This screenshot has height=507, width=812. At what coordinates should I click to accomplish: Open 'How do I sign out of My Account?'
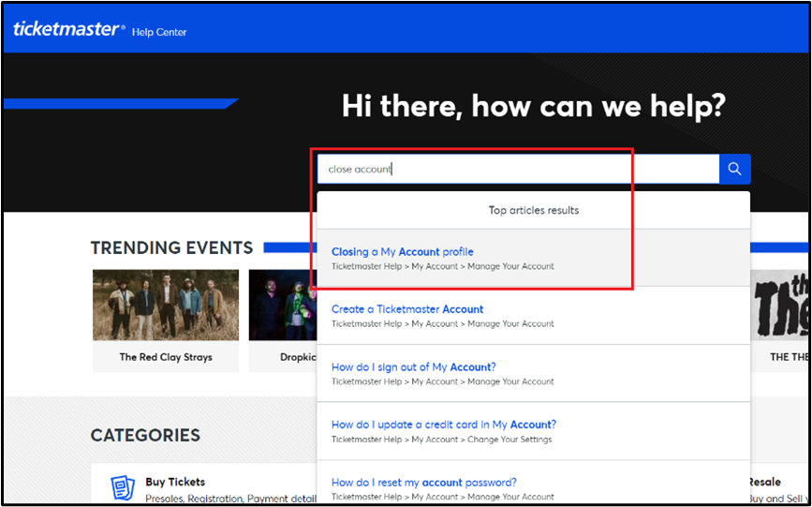point(413,367)
